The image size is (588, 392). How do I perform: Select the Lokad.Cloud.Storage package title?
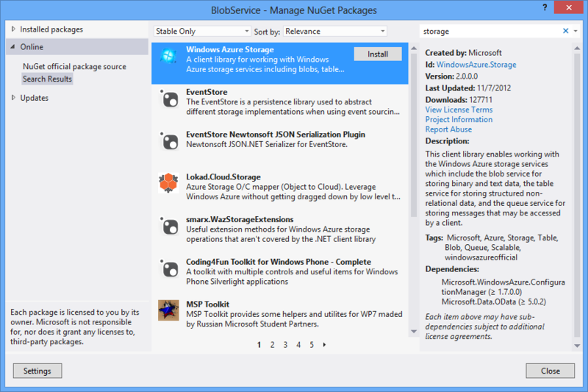coord(223,177)
